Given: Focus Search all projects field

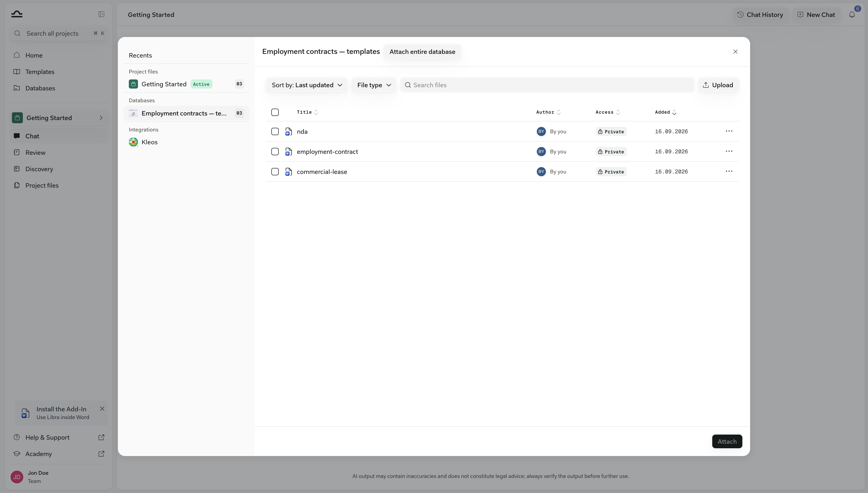Looking at the screenshot, I should tap(59, 33).
